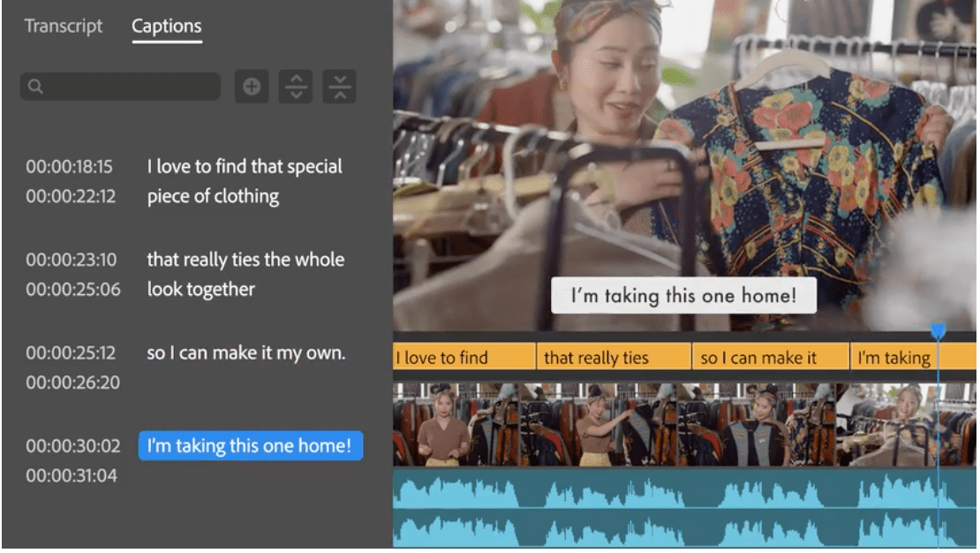The width and height of the screenshot is (980, 553).
Task: Select the Captions tab
Action: (167, 27)
